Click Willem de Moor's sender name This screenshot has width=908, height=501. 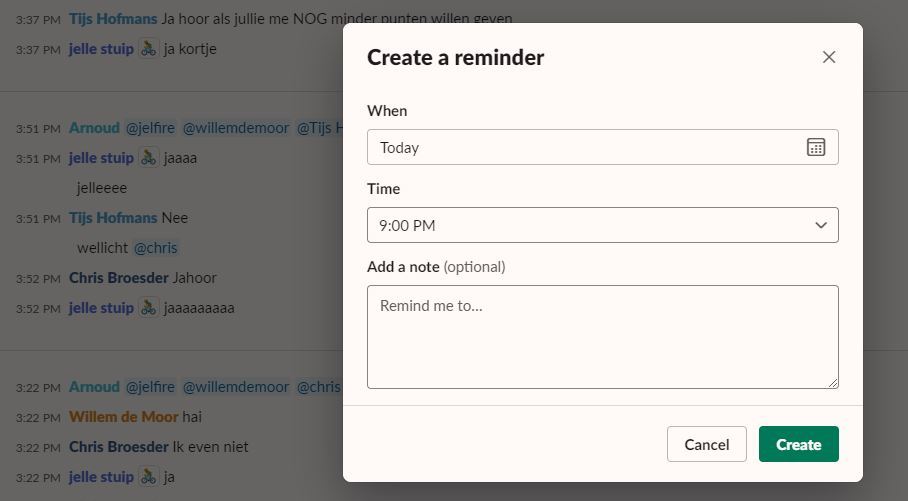click(123, 416)
